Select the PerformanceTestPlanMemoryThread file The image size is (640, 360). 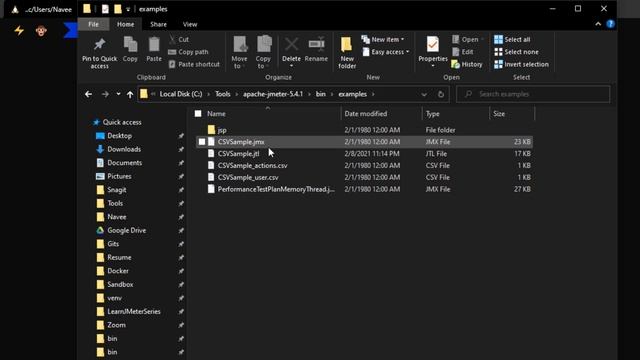coord(276,189)
